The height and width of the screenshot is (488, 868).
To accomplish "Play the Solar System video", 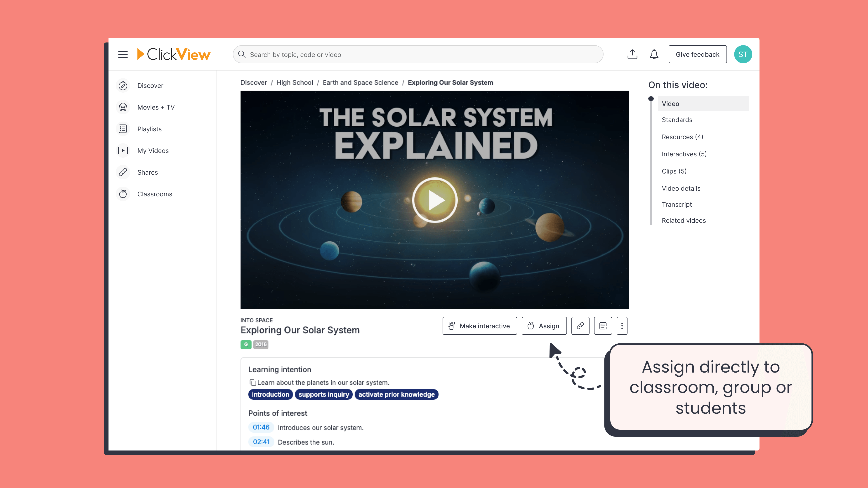I will (435, 200).
